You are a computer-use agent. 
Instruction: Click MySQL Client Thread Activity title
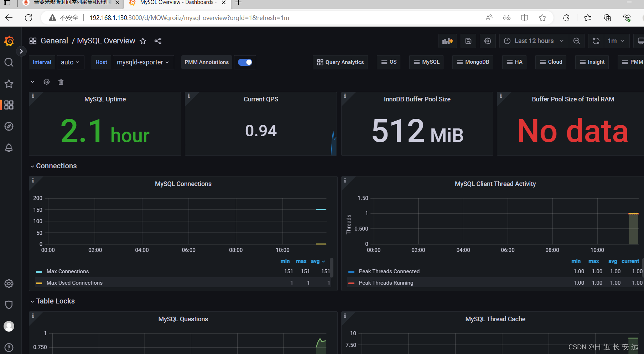tap(495, 184)
